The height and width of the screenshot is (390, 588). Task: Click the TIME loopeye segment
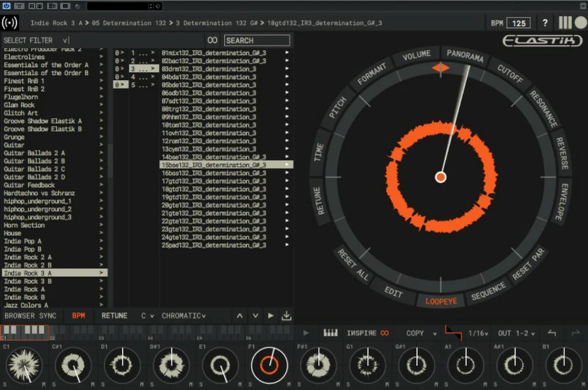click(318, 152)
